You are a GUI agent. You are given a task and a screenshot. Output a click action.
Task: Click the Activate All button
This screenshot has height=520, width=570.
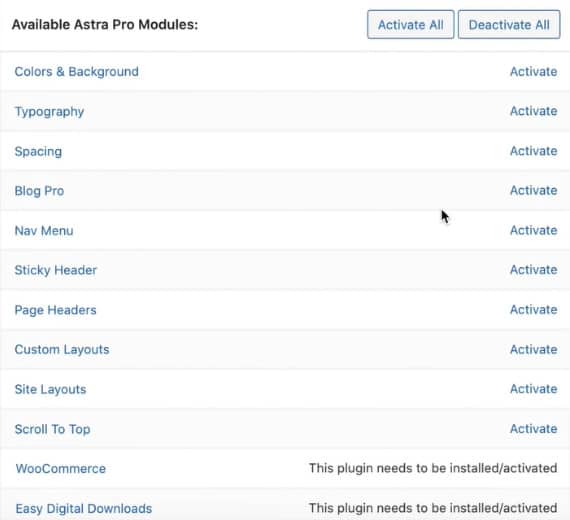[410, 25]
